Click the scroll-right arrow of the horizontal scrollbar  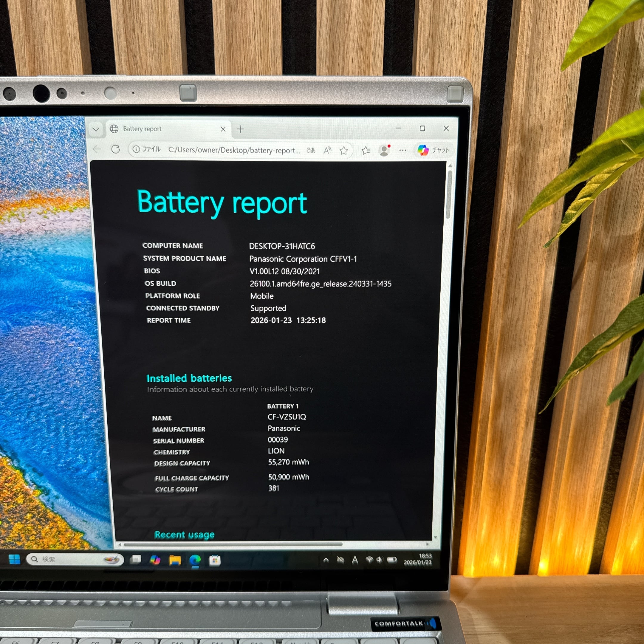[428, 544]
